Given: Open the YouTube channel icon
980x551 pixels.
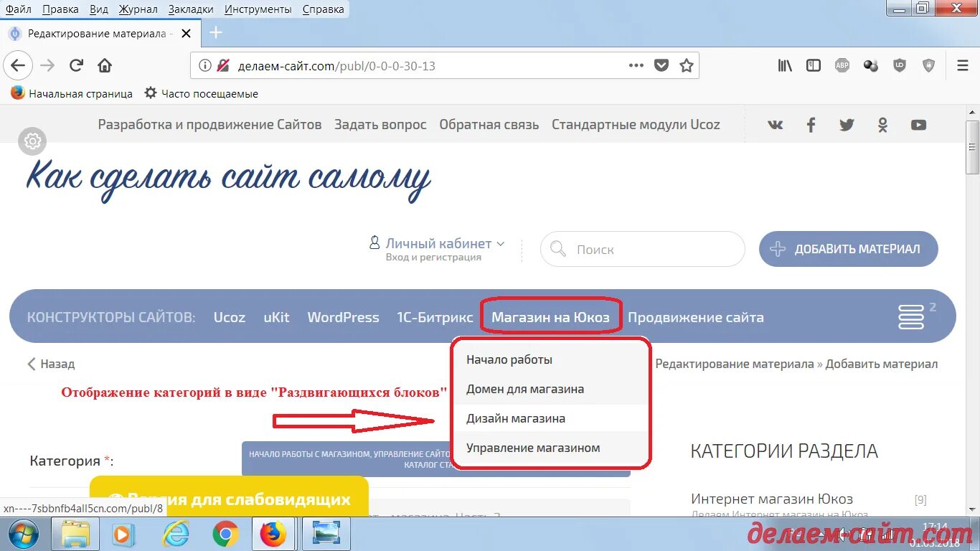Looking at the screenshot, I should pos(918,125).
